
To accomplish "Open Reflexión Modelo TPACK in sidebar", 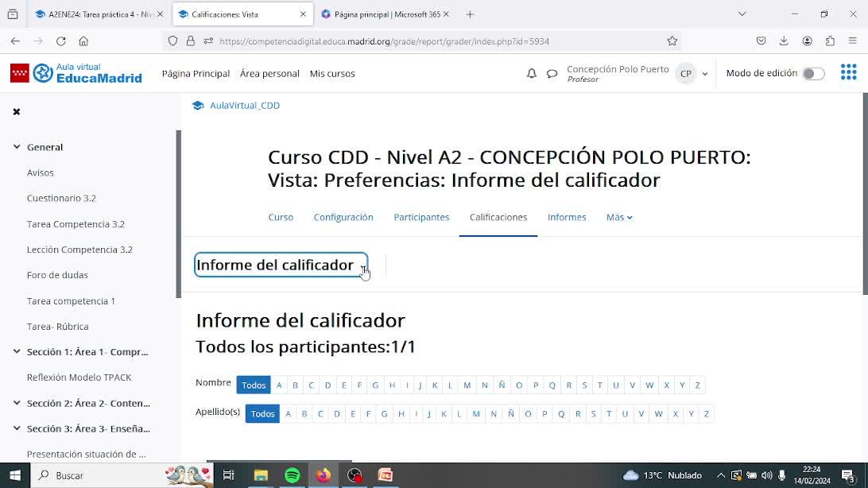I will pyautogui.click(x=79, y=378).
